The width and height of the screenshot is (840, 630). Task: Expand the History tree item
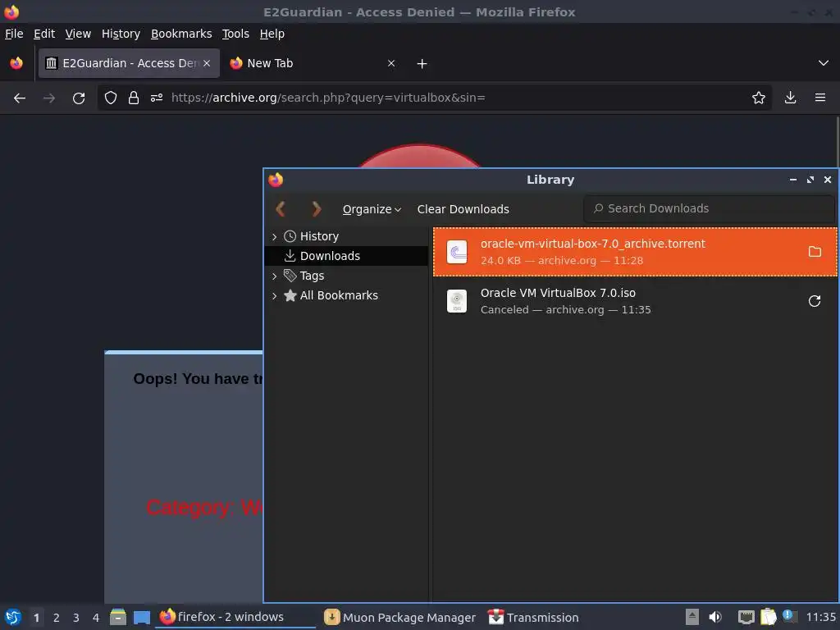click(x=274, y=237)
